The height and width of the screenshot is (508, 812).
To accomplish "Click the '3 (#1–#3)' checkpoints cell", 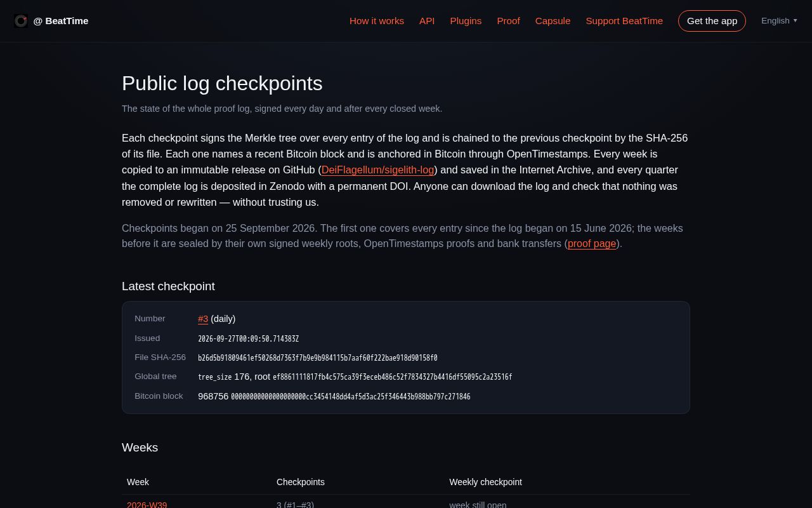I will (295, 505).
